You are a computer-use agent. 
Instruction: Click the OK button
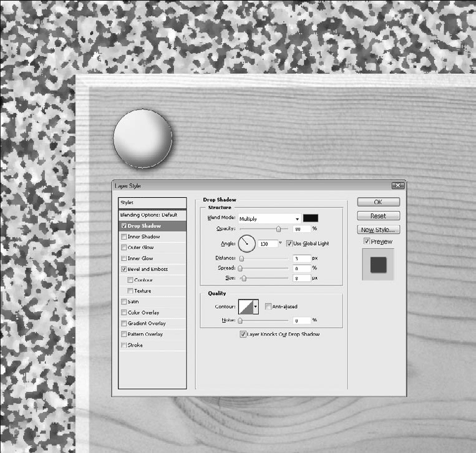[x=379, y=202]
